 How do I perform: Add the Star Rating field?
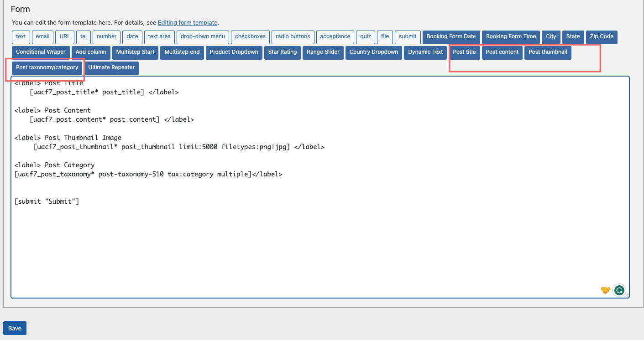[282, 52]
